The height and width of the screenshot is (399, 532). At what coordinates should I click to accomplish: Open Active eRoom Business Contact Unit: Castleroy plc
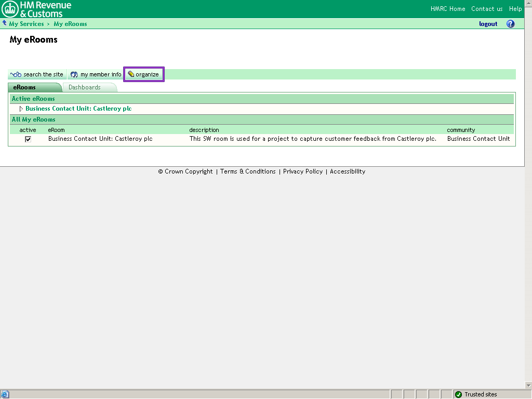click(x=78, y=109)
